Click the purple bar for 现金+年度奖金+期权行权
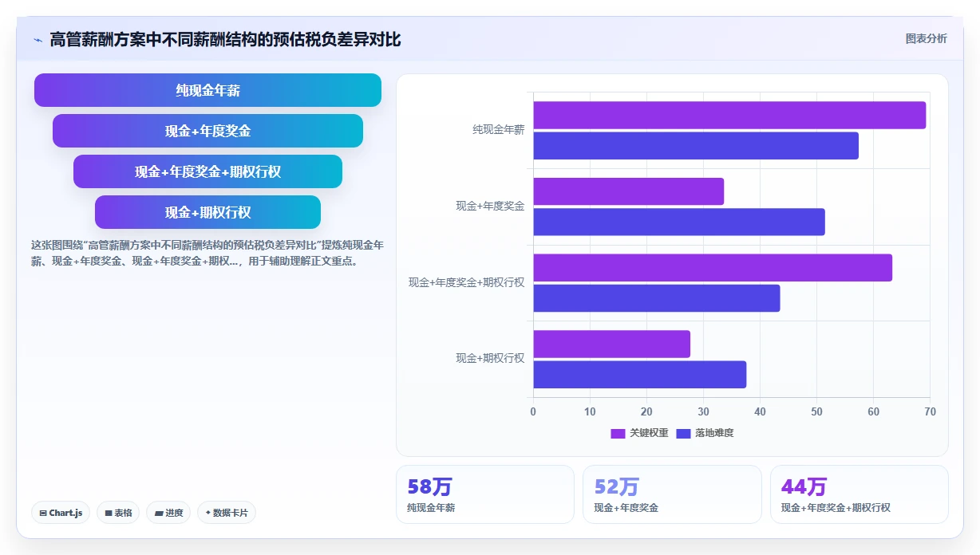The height and width of the screenshot is (555, 980). tap(713, 267)
